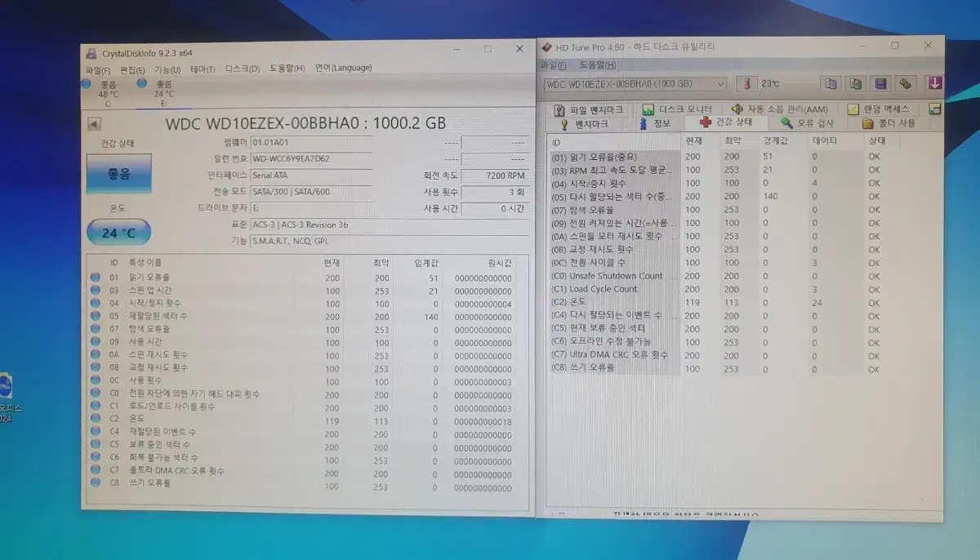
Task: Open the 기능(U) menu in CrystalDiskInfo
Action: pos(167,69)
